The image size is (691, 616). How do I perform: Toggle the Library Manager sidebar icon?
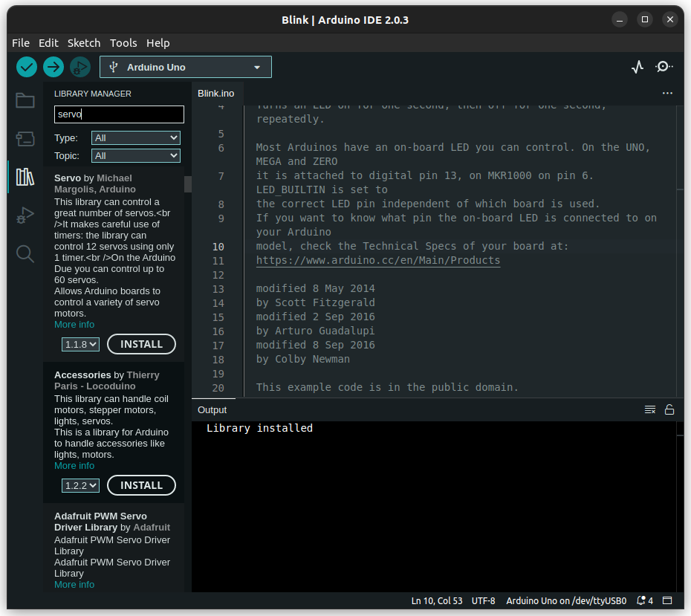click(25, 177)
